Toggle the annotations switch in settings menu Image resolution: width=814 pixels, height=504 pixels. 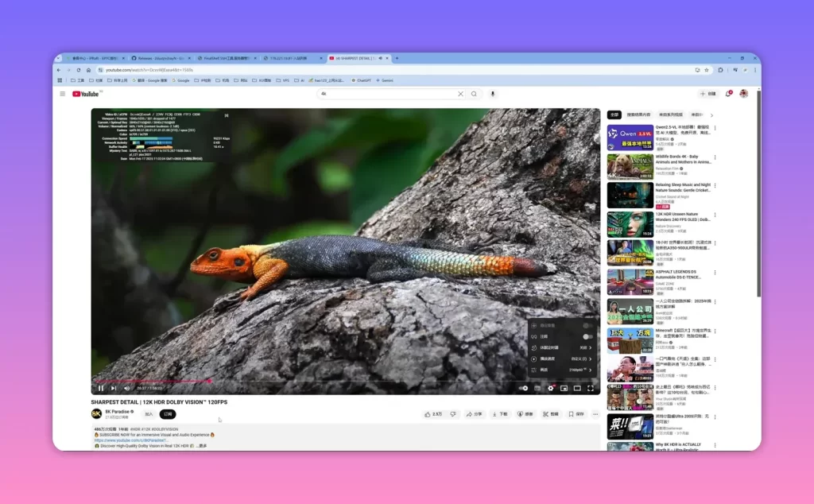(587, 337)
